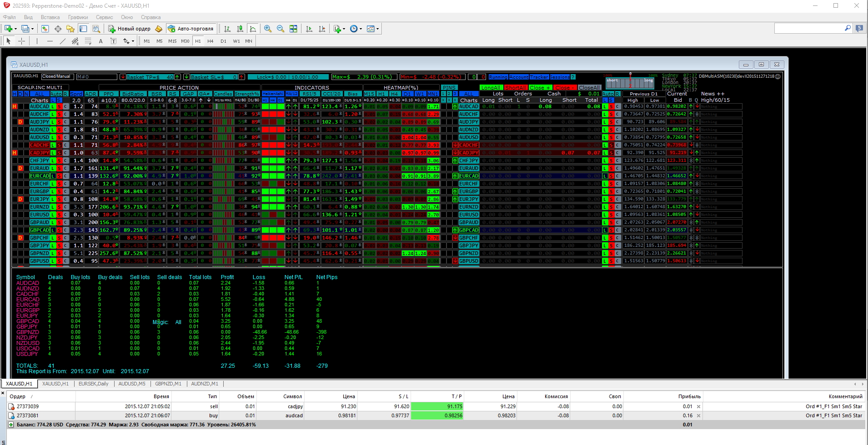The width and height of the screenshot is (868, 445).
Task: Open the Data Window crosshair-circle icon
Action: 58,29
